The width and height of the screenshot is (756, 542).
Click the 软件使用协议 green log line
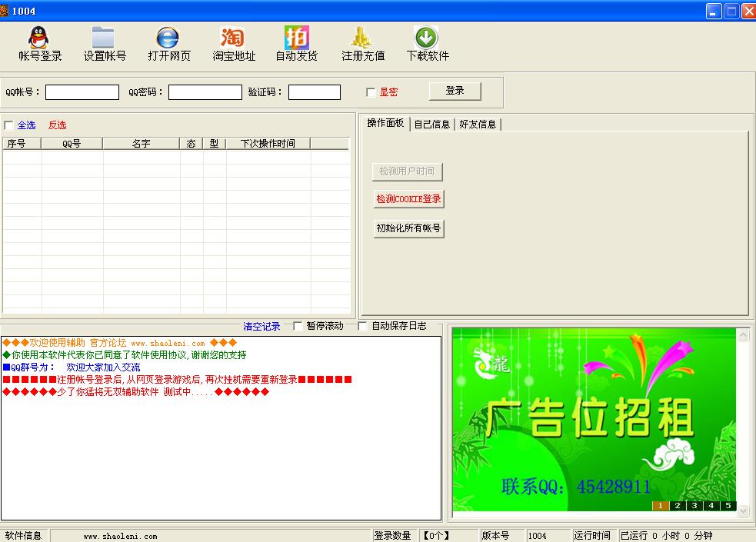tap(125, 355)
